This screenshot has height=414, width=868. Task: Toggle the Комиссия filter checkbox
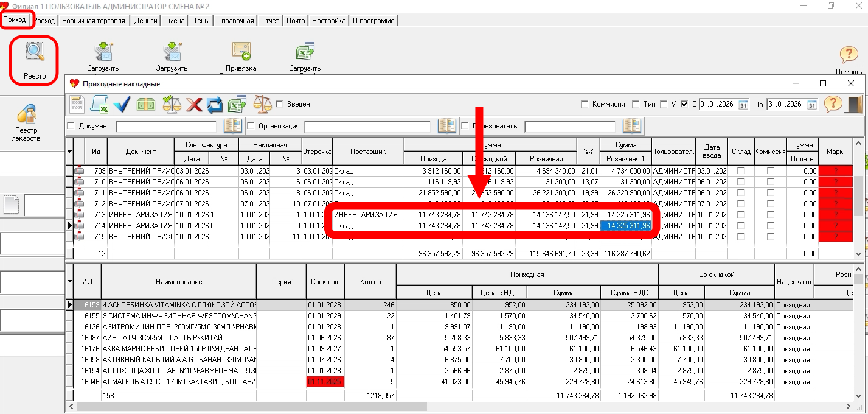point(585,104)
